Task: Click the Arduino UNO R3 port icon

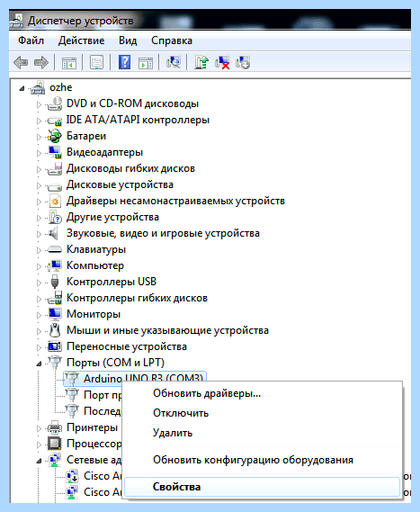Action: click(72, 379)
